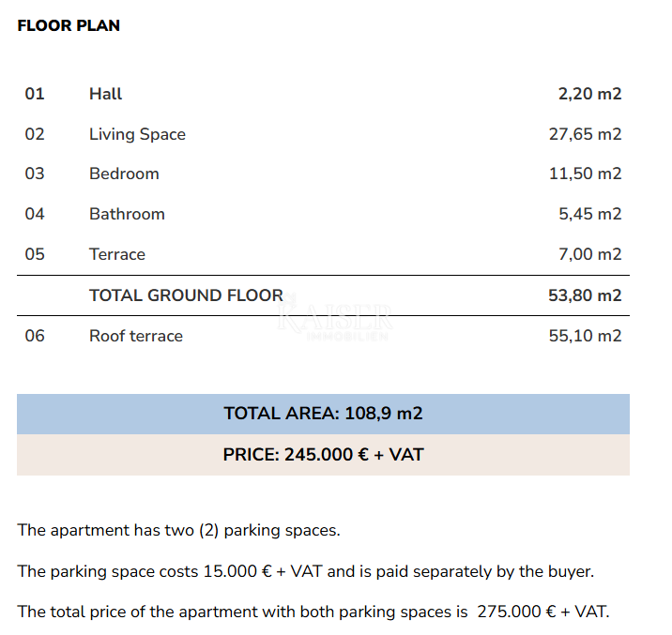Click the Hall row label
The height and width of the screenshot is (635, 672).
click(105, 94)
